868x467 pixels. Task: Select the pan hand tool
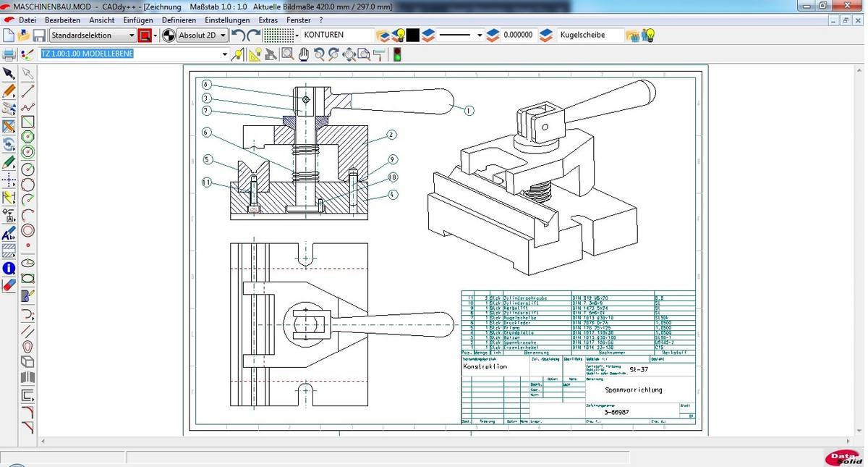304,54
